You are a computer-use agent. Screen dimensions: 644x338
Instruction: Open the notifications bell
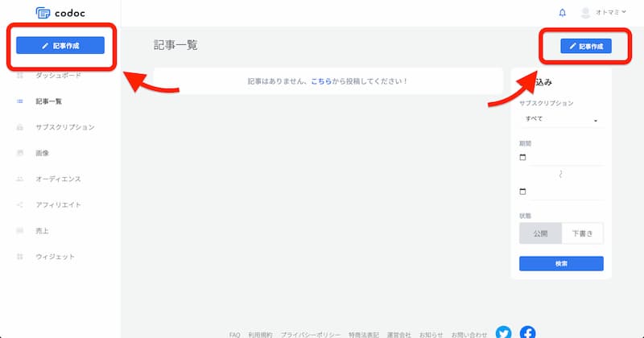(x=562, y=13)
